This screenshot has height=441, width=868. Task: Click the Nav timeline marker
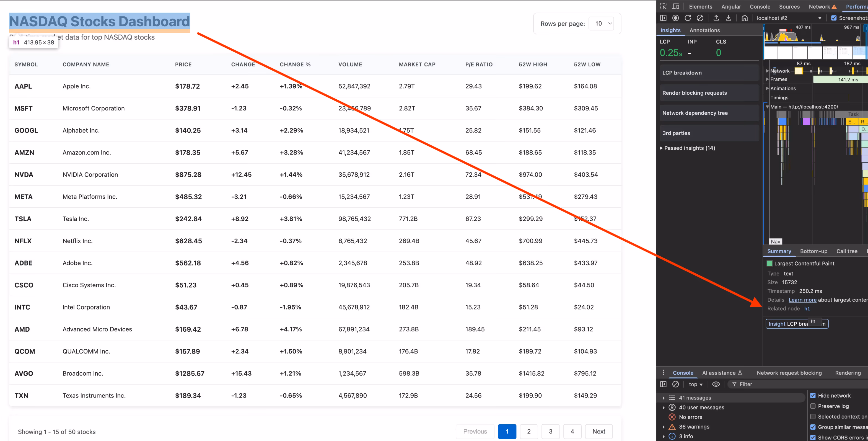click(775, 241)
